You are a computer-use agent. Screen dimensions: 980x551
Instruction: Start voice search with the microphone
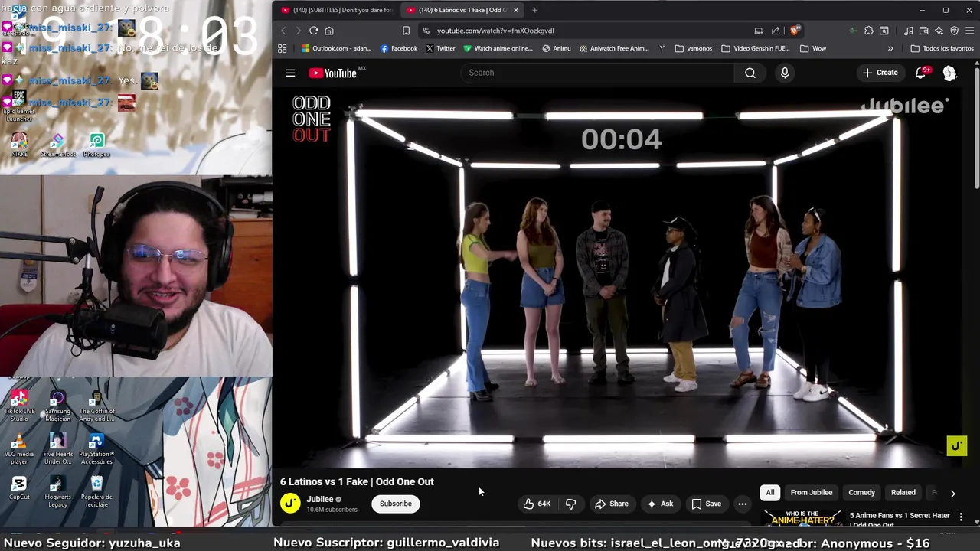pyautogui.click(x=785, y=73)
